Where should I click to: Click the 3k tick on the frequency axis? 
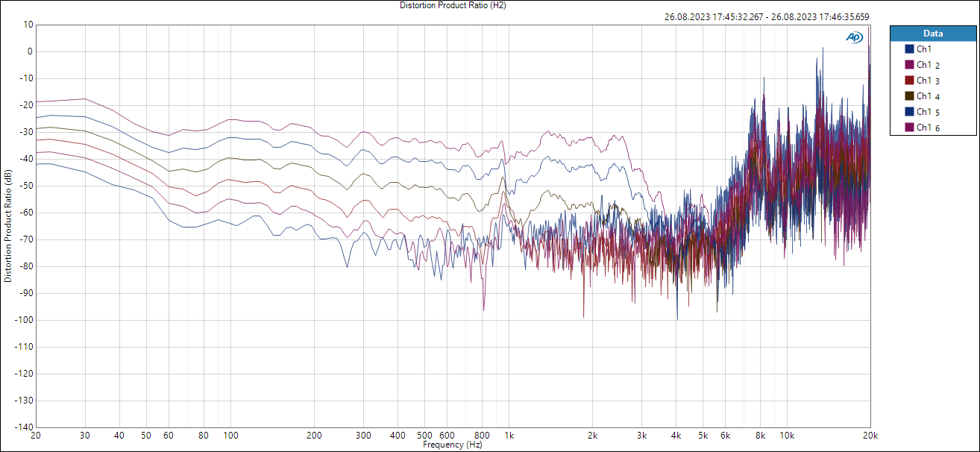tap(641, 435)
